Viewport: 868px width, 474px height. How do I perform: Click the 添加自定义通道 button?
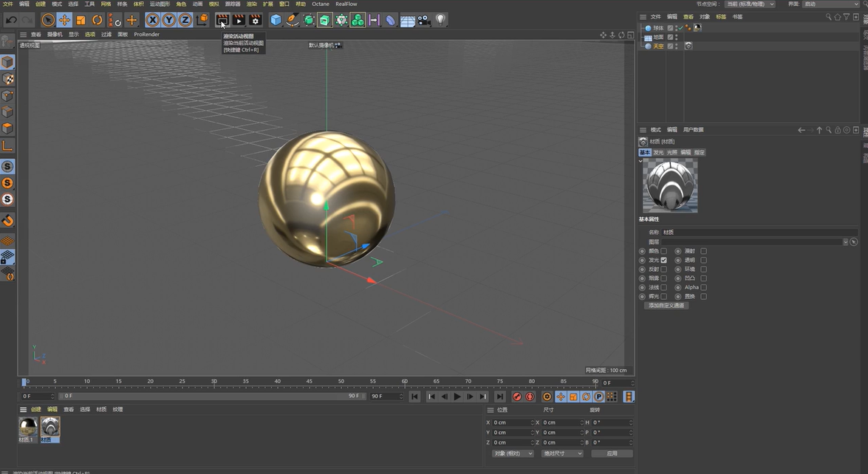pyautogui.click(x=666, y=306)
